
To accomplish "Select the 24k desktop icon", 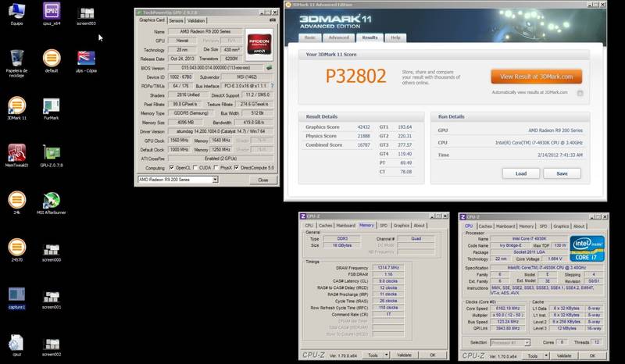I will click(x=16, y=202).
